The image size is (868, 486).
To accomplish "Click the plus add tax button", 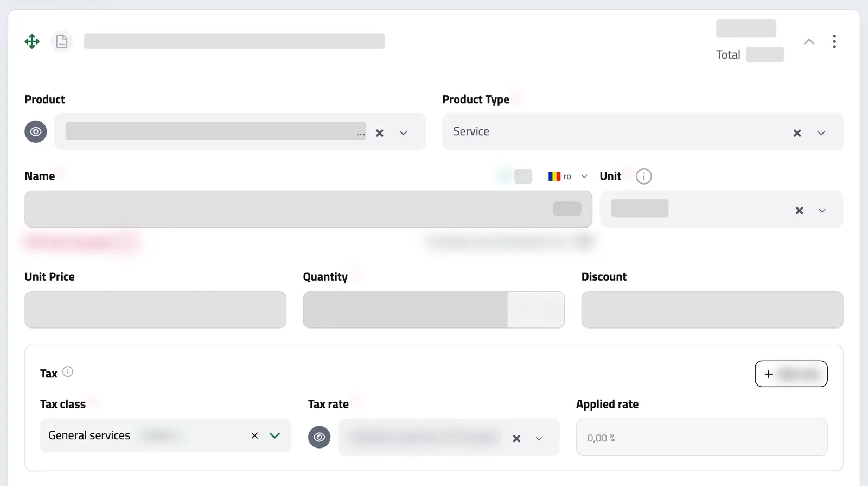I will (x=791, y=374).
